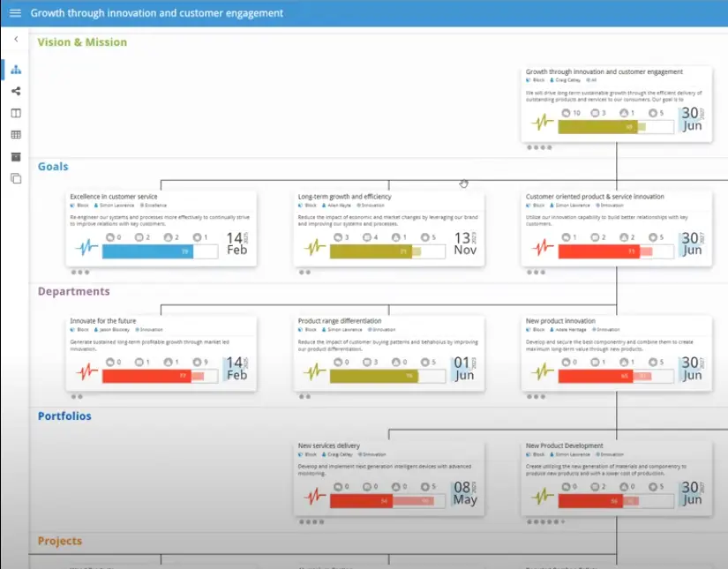The image size is (728, 569).
Task: Click the pulse icon on the Product range differentiation card
Action: pyautogui.click(x=315, y=371)
